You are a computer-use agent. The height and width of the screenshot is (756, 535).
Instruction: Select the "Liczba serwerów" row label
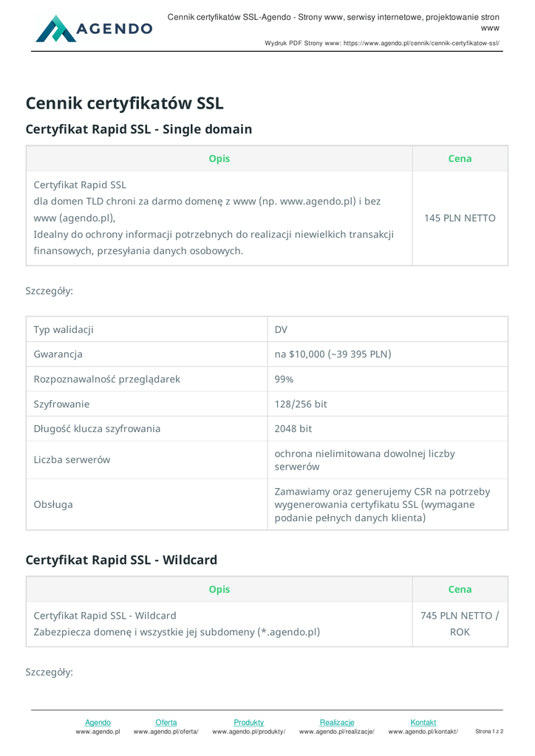pyautogui.click(x=72, y=459)
